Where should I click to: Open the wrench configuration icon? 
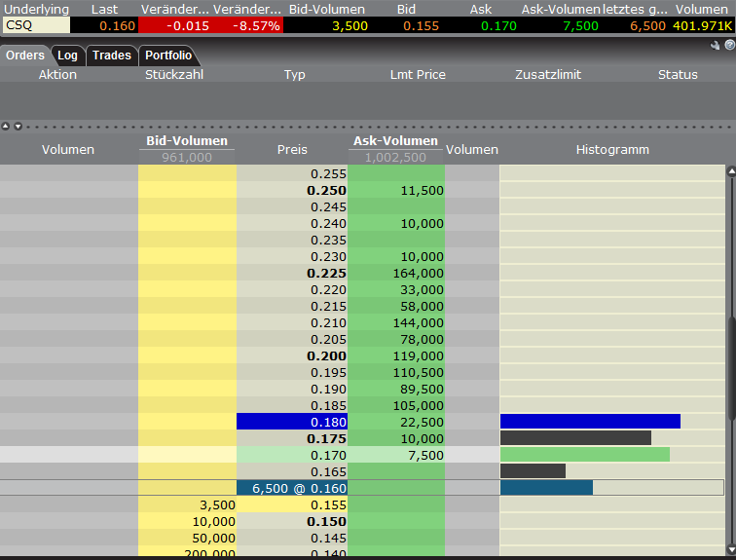[716, 45]
